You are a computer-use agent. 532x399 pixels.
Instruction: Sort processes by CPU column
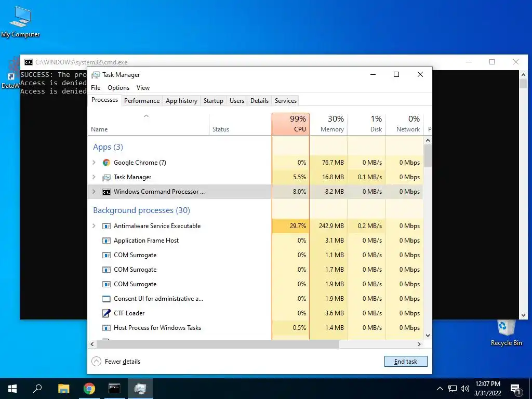pyautogui.click(x=291, y=124)
